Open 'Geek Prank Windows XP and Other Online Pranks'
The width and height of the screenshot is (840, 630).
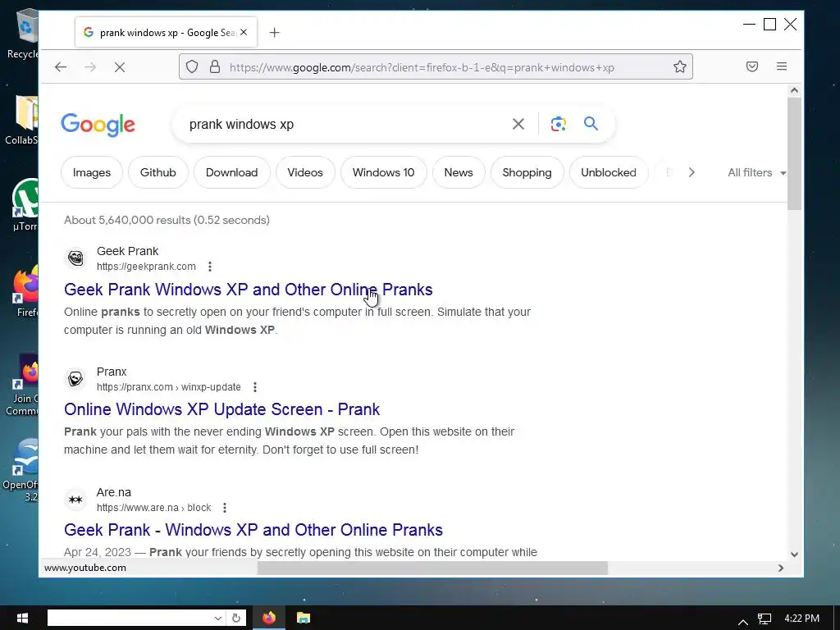tap(248, 290)
